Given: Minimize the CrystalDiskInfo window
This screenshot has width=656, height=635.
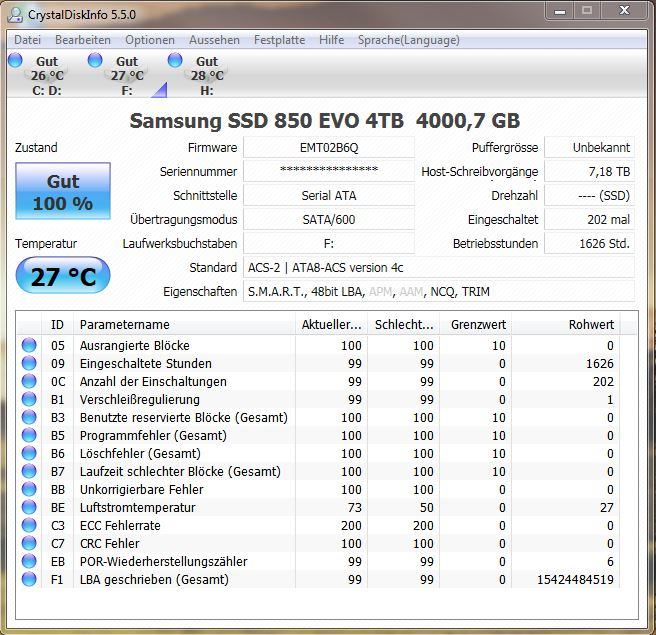Looking at the screenshot, I should click(x=560, y=11).
